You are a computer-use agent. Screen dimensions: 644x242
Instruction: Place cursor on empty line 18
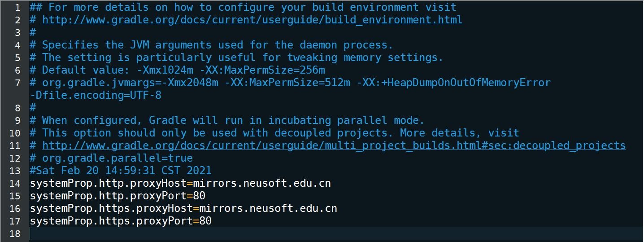pyautogui.click(x=336, y=233)
